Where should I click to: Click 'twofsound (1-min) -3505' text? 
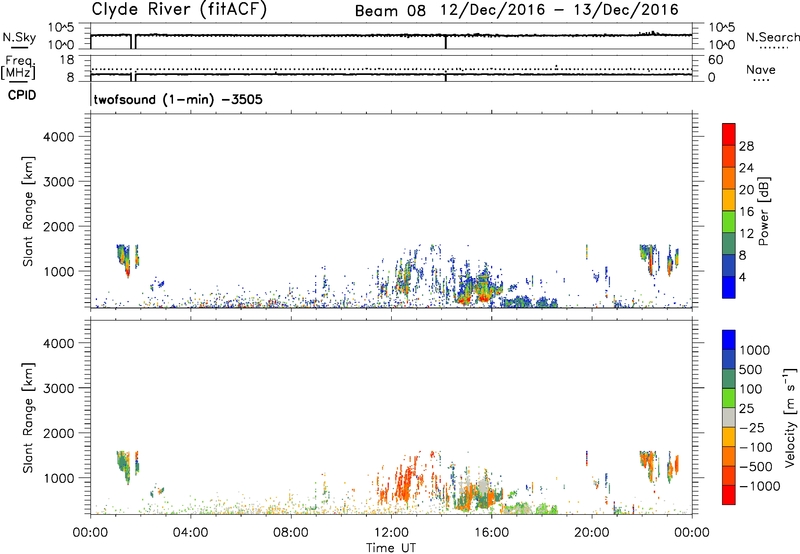(x=178, y=99)
